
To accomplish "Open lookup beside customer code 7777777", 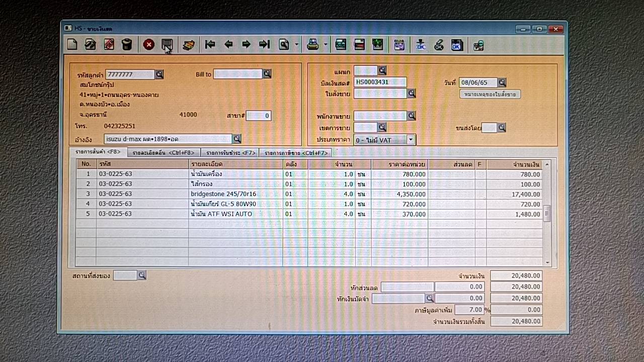I will pyautogui.click(x=159, y=74).
